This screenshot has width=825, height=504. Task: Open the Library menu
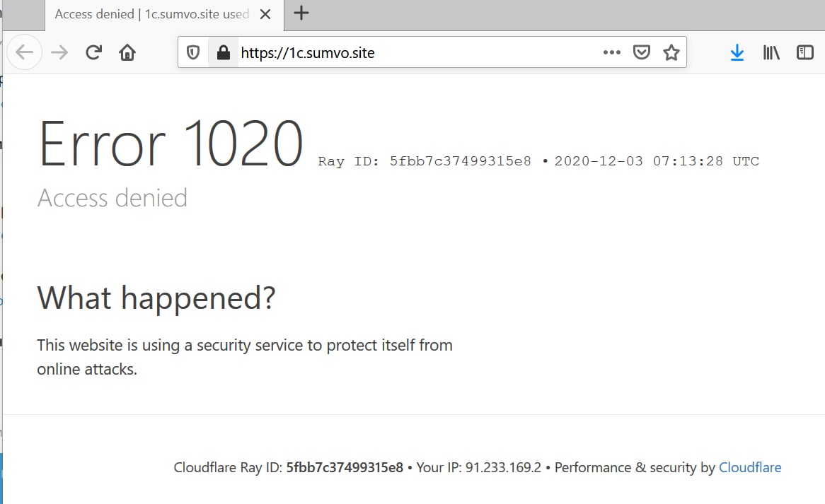pos(771,52)
